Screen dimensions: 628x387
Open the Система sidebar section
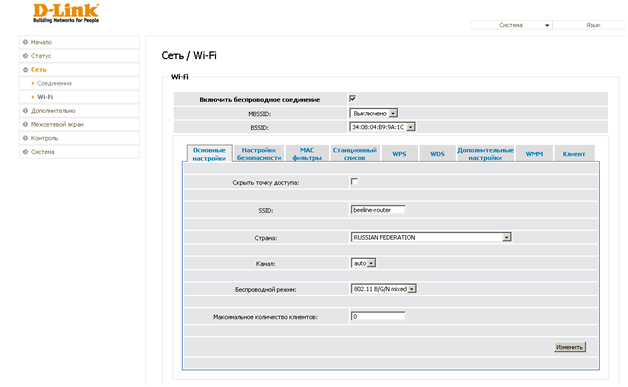click(x=79, y=152)
